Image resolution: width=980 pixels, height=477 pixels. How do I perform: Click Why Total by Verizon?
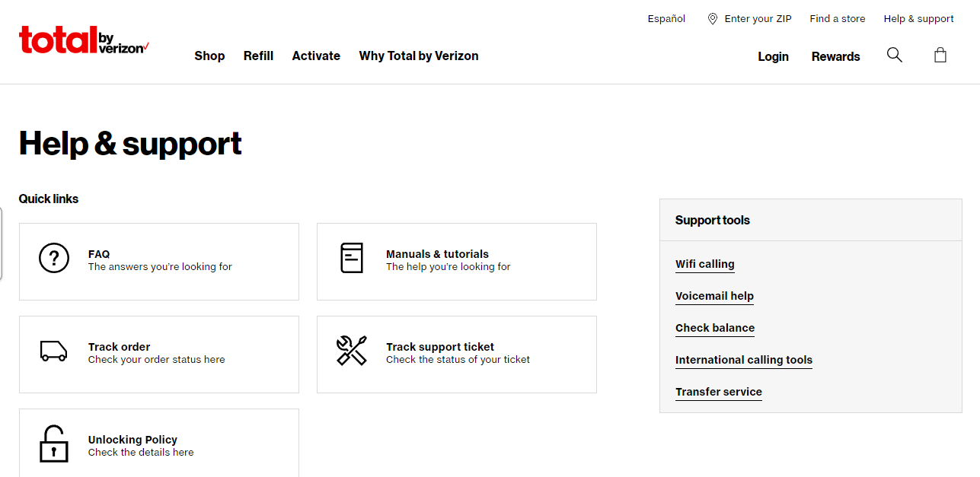coord(418,56)
